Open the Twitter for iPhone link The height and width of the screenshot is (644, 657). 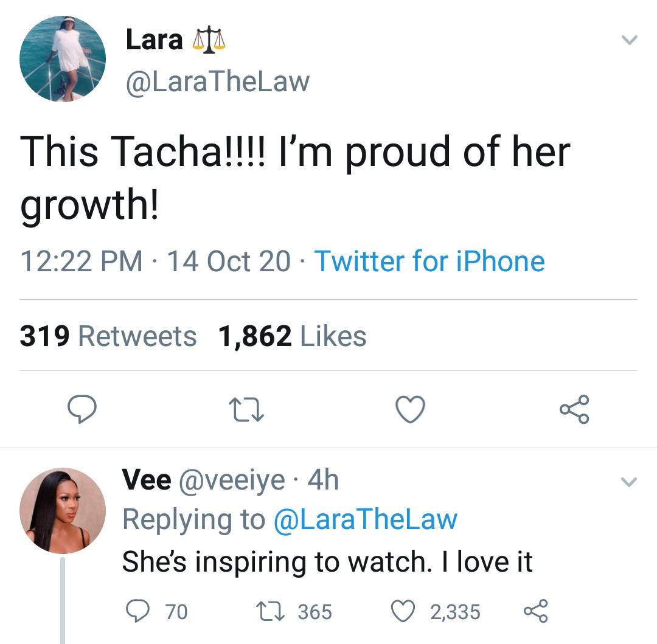429,261
